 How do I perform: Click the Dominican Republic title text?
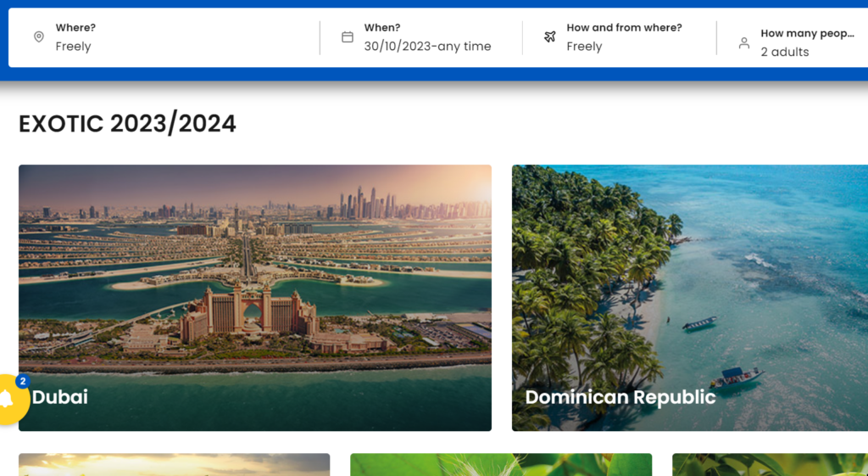(x=620, y=397)
